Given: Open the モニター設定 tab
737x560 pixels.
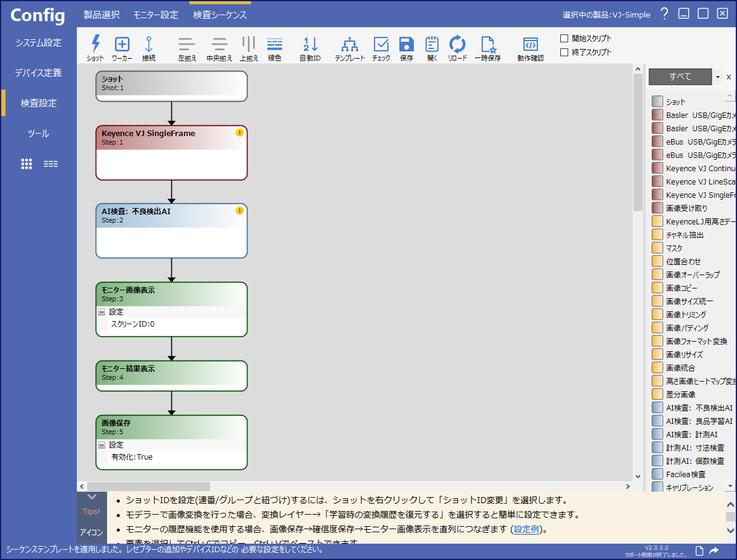Looking at the screenshot, I should 156,15.
